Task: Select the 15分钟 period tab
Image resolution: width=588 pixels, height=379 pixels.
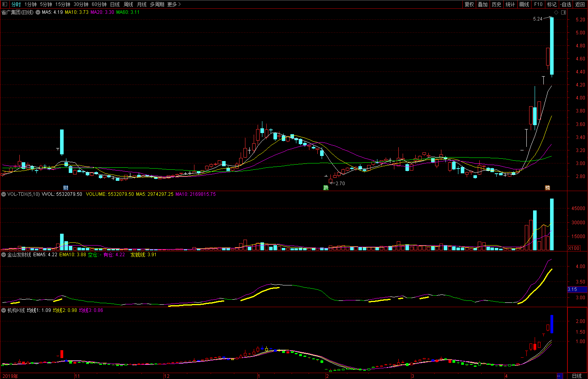Action: [62, 4]
